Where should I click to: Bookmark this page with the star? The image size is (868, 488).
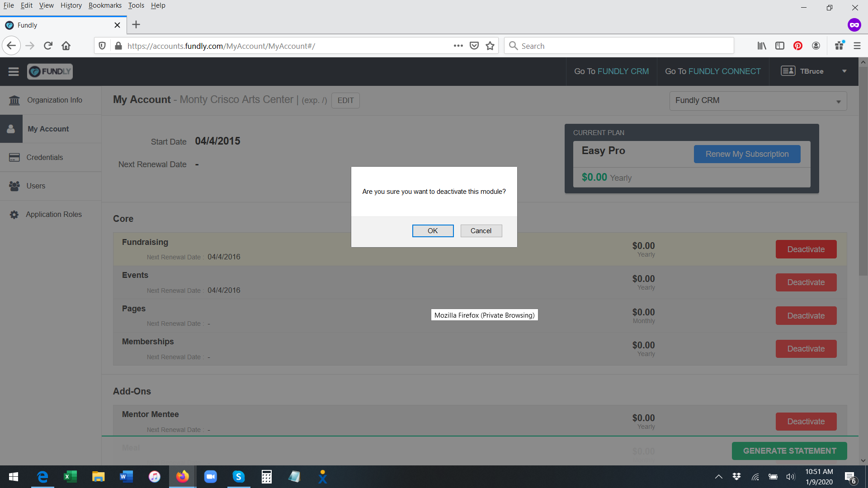tap(490, 46)
